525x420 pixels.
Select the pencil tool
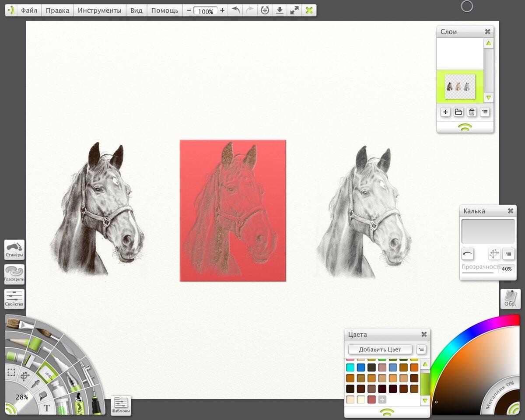[x=17, y=341]
